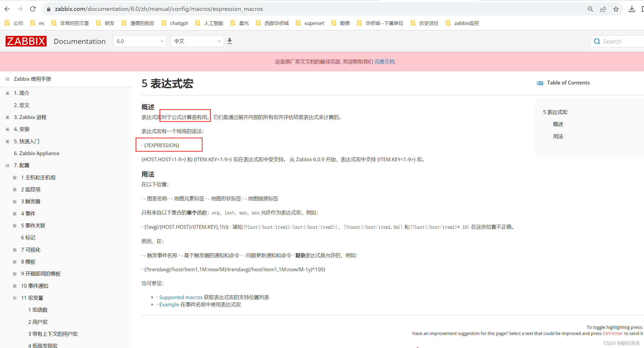Screen dimensions: 644x348
Task: Click the documentation PDF download icon
Action: point(229,41)
